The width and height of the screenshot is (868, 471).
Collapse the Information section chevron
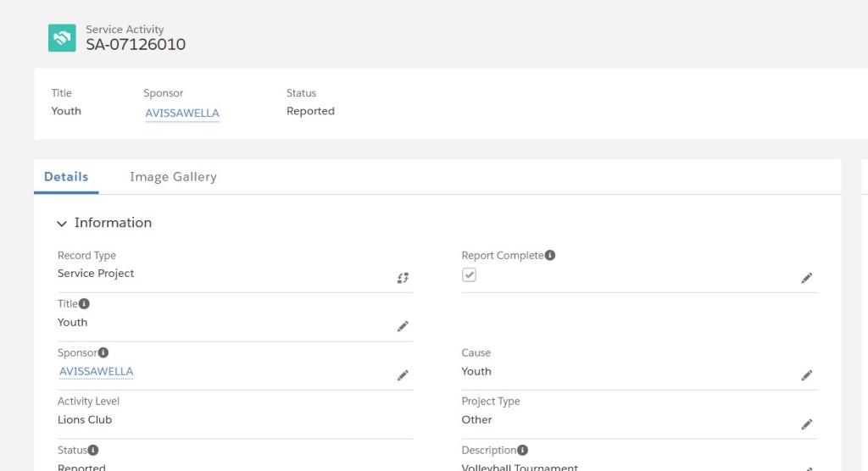[x=61, y=224]
